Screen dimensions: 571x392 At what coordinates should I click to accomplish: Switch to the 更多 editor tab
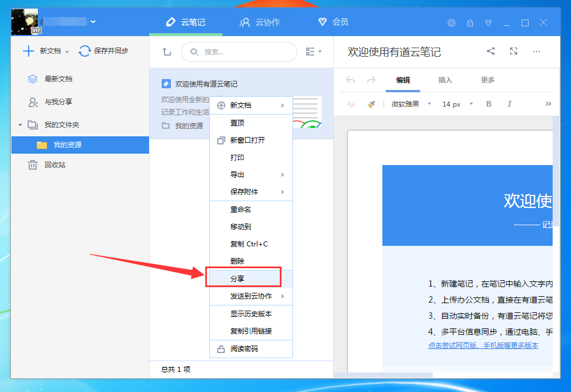coord(488,80)
